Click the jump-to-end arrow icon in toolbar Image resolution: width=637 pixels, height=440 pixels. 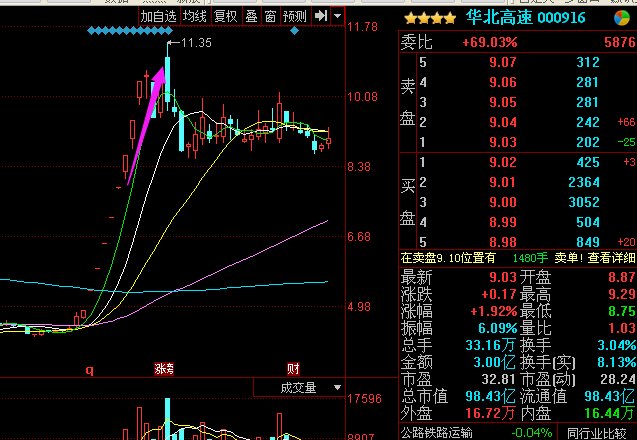point(320,16)
